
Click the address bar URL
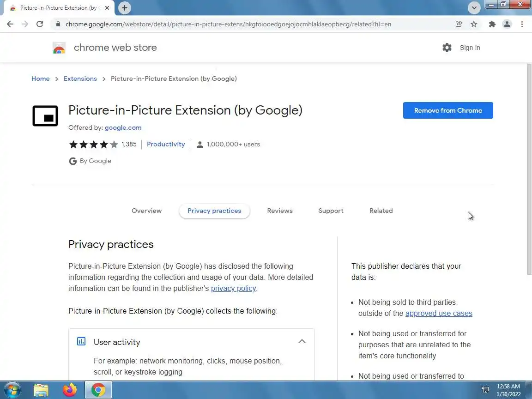click(228, 24)
